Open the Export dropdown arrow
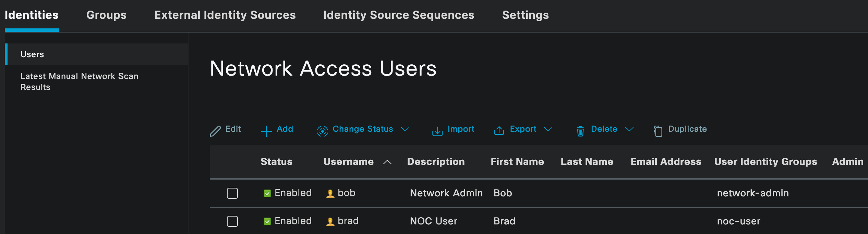Screen dimensions: 868x234 [x=548, y=129]
